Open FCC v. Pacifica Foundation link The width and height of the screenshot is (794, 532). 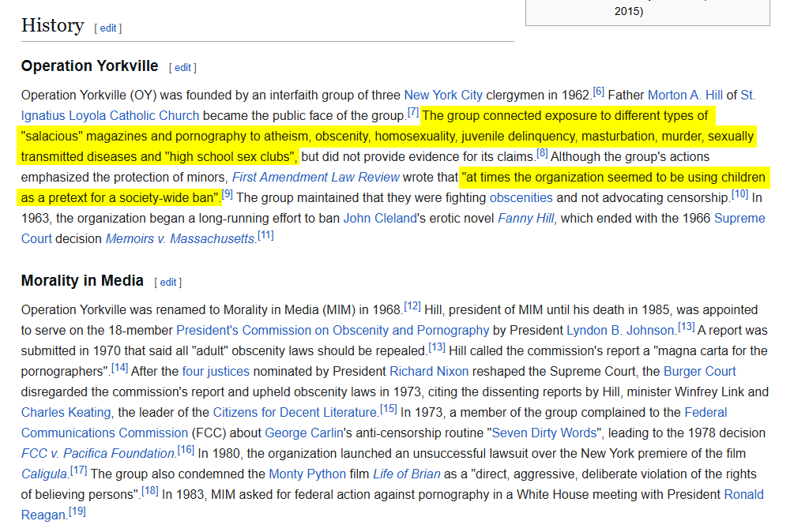97,454
